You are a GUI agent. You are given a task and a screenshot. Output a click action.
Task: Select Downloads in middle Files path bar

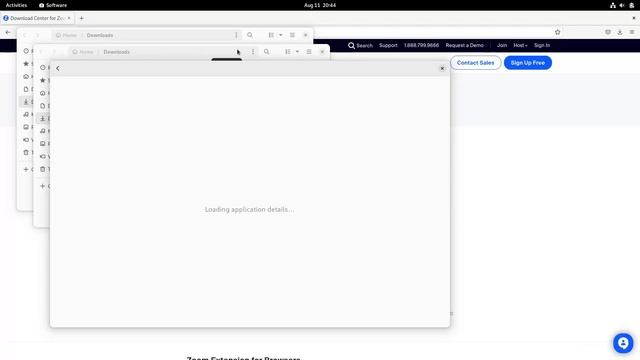pyautogui.click(x=117, y=52)
